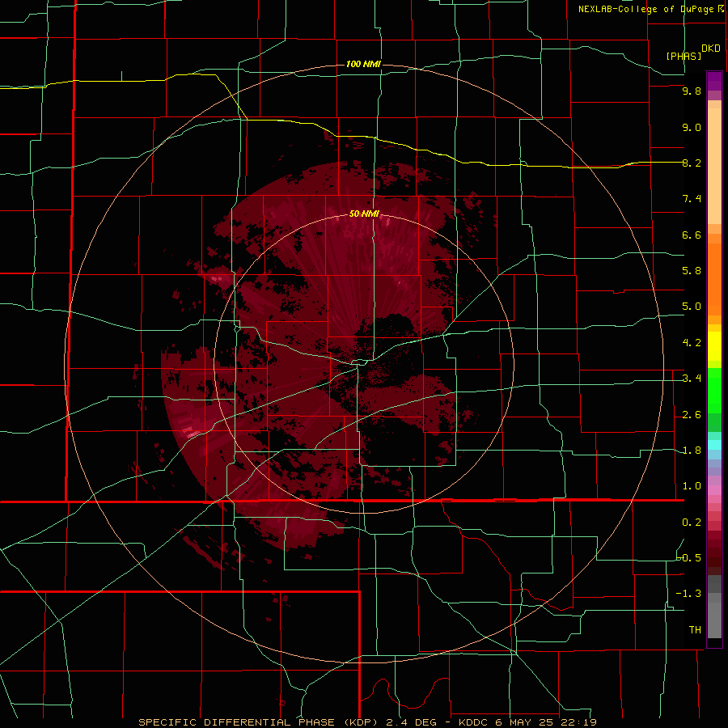Click the 9.8 value on the color scale

tap(692, 91)
